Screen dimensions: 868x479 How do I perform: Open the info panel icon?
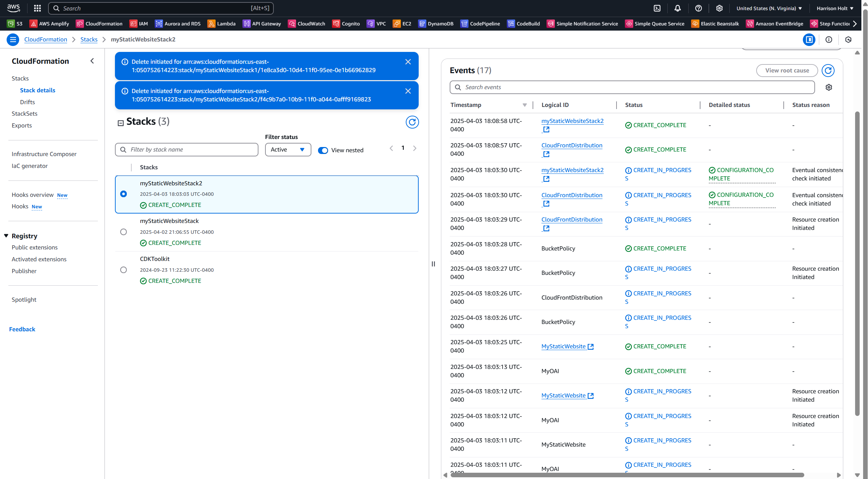(x=829, y=40)
